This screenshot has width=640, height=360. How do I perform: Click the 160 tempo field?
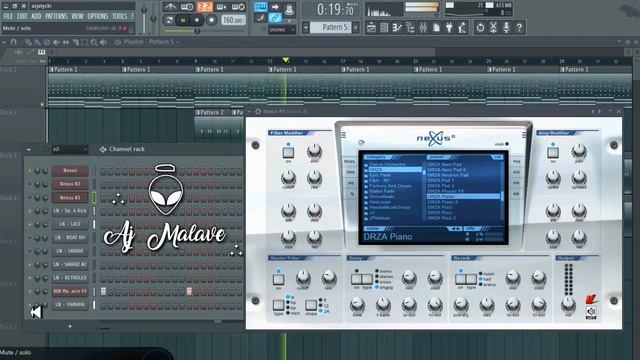tap(233, 20)
